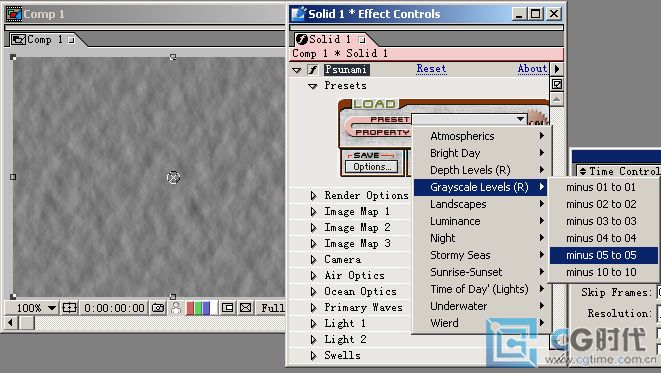Image resolution: width=661 pixels, height=373 pixels.
Task: Click the Options... button under SAVE
Action: pyautogui.click(x=371, y=167)
